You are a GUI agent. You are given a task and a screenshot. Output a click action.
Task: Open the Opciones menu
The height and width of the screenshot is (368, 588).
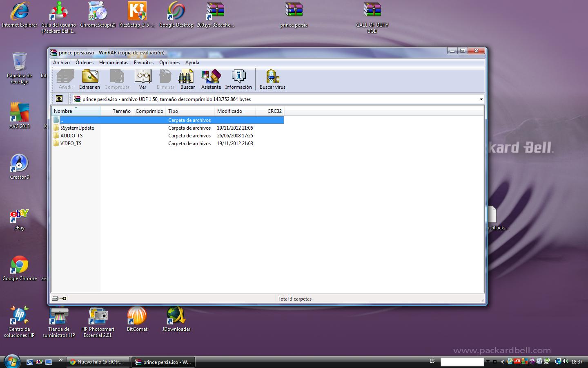(169, 63)
